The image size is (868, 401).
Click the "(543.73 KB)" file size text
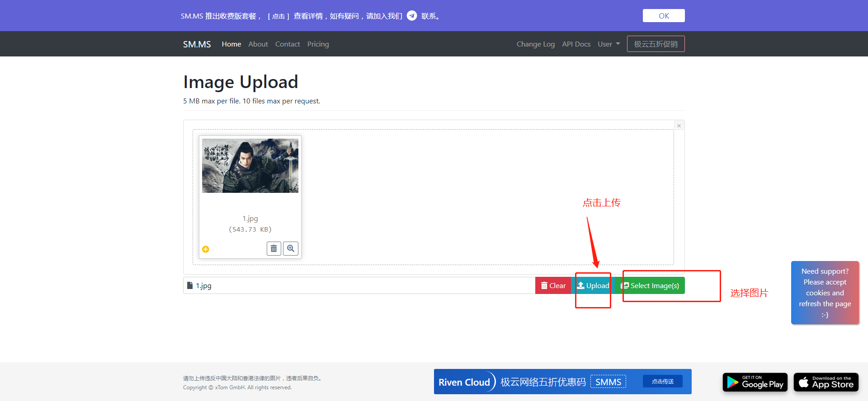[x=250, y=229]
